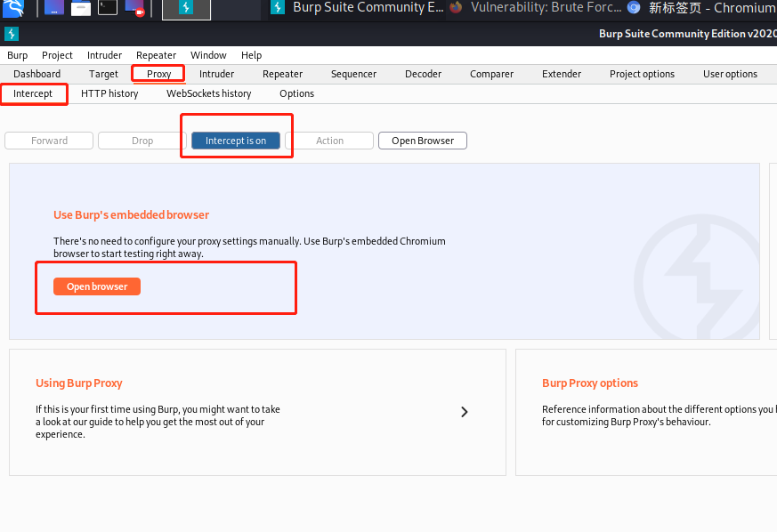Open the Repeater menu in the menu bar
Viewport: 777px width, 532px height.
click(x=156, y=55)
